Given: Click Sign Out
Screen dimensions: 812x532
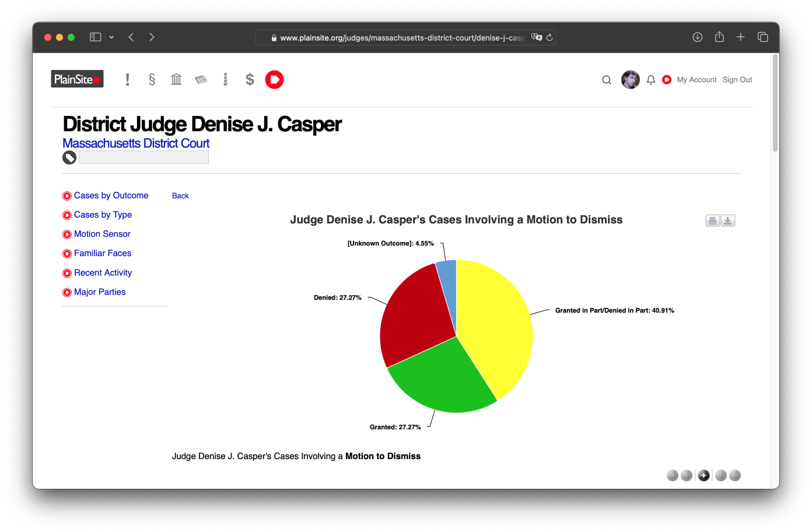Looking at the screenshot, I should pyautogui.click(x=737, y=80).
